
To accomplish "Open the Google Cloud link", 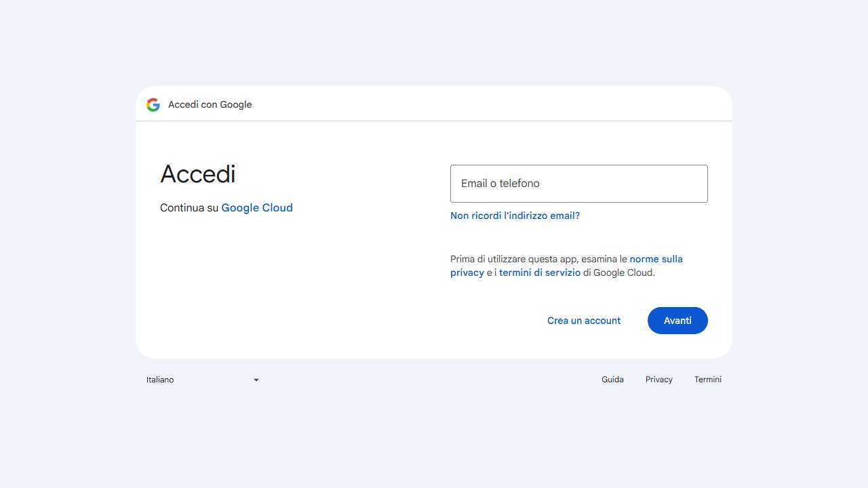I will 257,207.
